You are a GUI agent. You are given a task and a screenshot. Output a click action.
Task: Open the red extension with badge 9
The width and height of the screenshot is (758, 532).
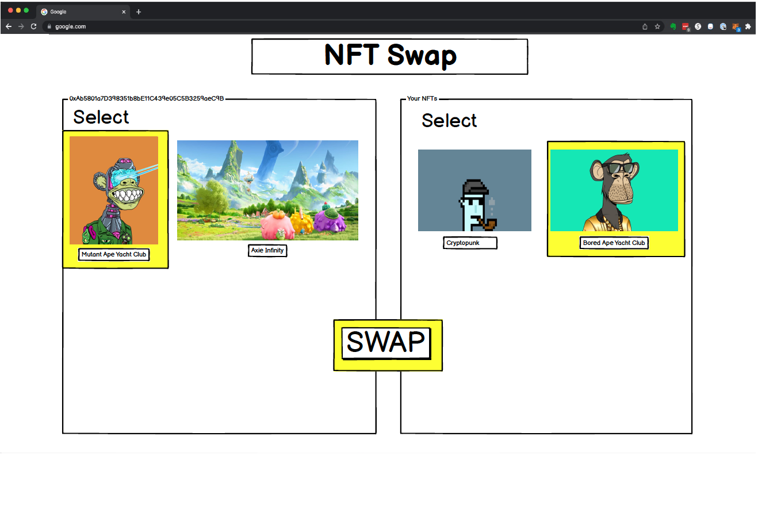click(x=686, y=26)
